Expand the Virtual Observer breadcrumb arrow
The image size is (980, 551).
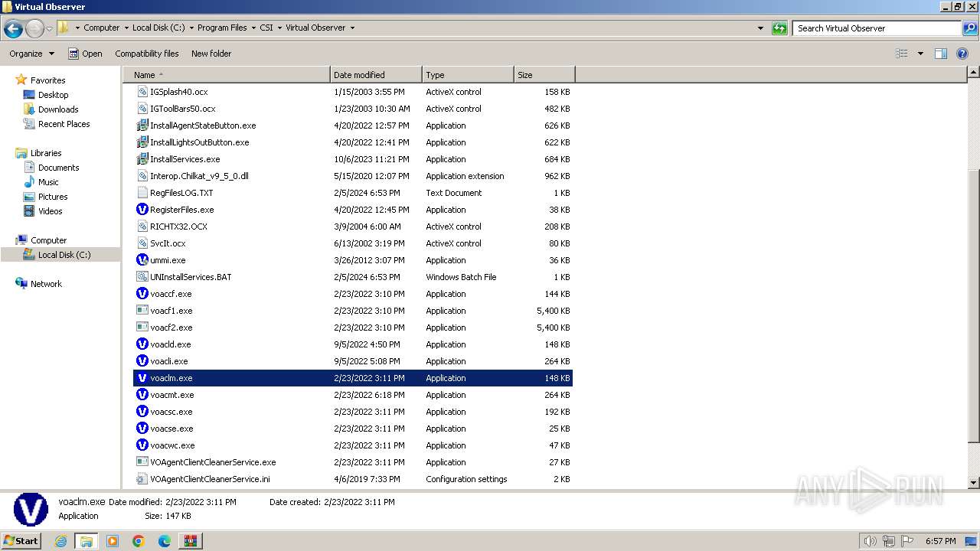[x=352, y=28]
